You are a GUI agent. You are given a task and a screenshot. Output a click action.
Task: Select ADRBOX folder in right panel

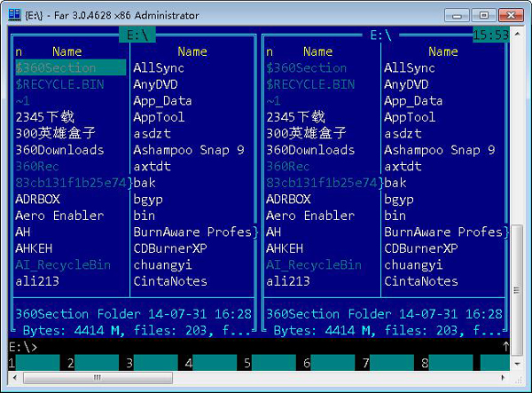[x=288, y=200]
